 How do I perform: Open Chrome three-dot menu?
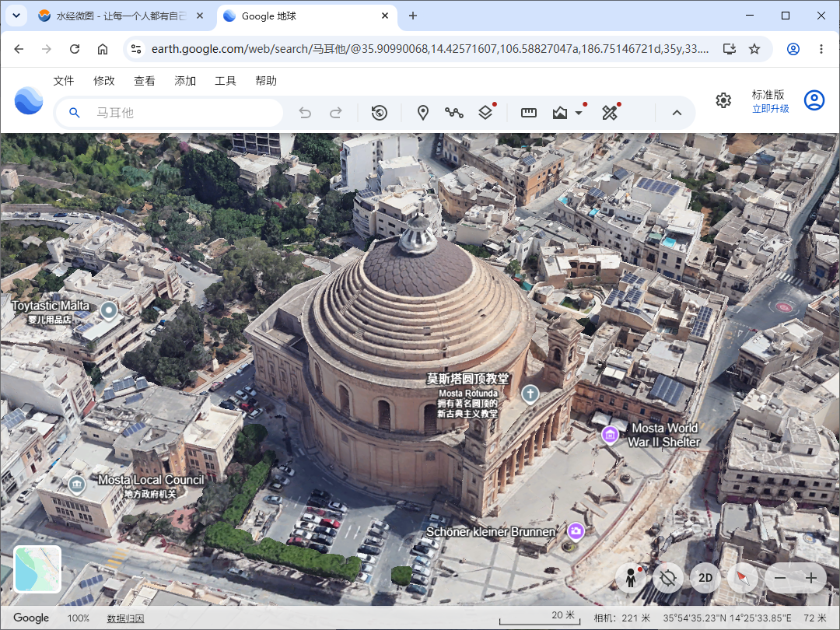(821, 49)
